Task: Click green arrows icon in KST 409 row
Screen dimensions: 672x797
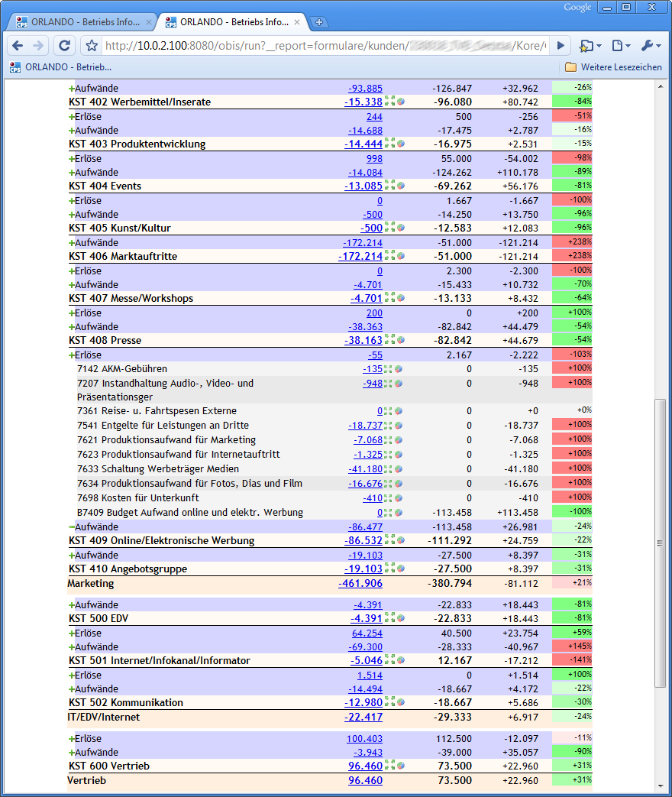Action: 389,539
